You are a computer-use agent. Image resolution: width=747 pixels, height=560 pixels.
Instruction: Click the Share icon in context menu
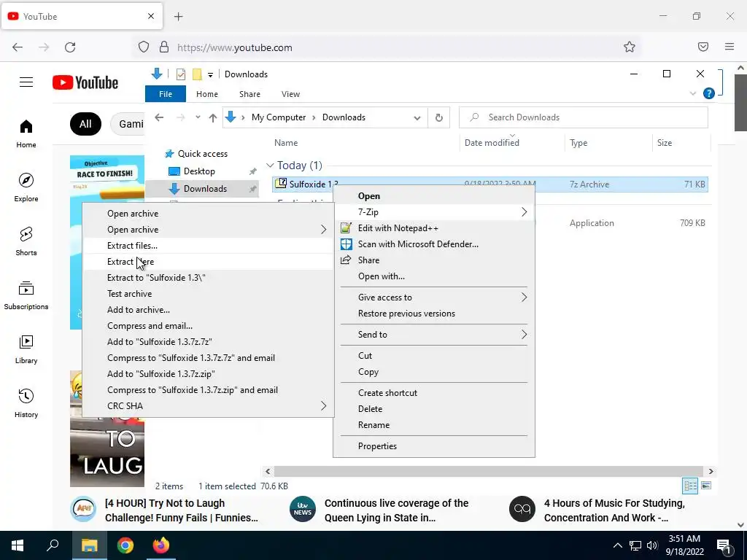tap(347, 260)
